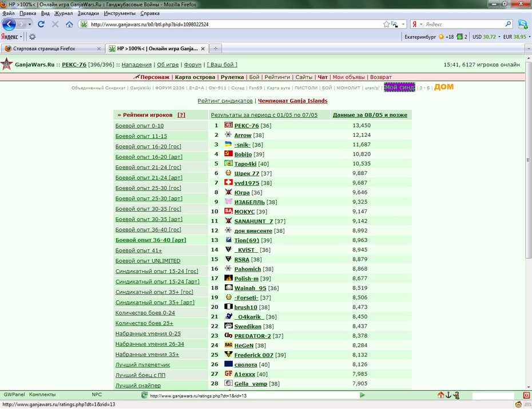Open the new tab plus button
The width and height of the screenshot is (532, 409).
215,49
